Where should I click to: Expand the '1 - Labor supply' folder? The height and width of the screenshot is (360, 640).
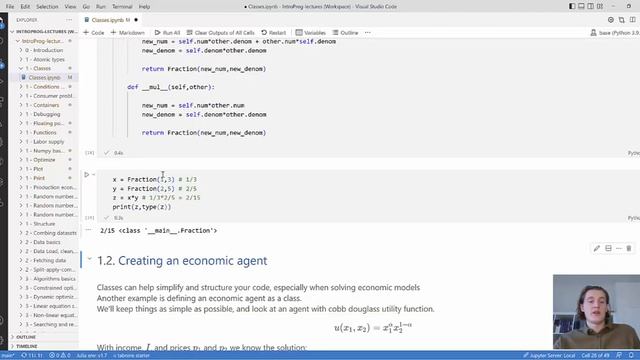click(x=44, y=142)
